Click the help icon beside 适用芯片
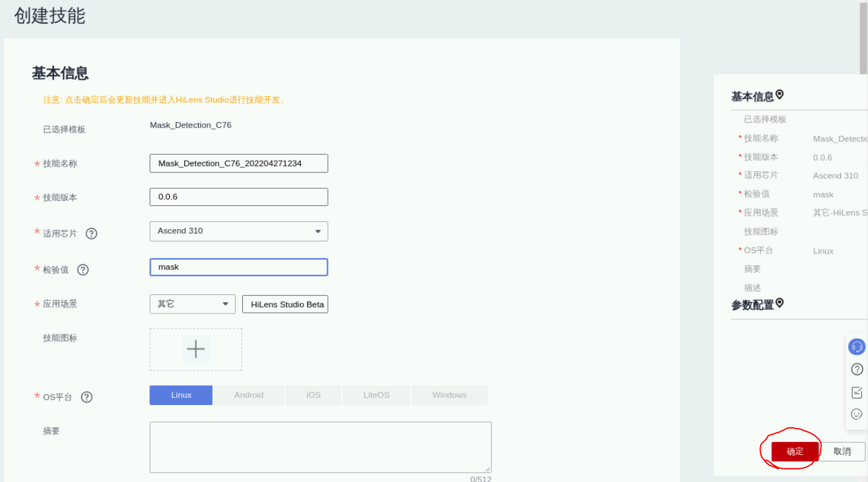868x482 pixels. point(91,233)
